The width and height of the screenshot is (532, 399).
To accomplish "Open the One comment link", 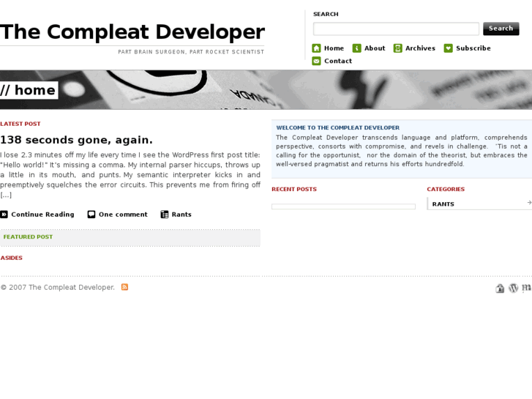I will point(123,215).
